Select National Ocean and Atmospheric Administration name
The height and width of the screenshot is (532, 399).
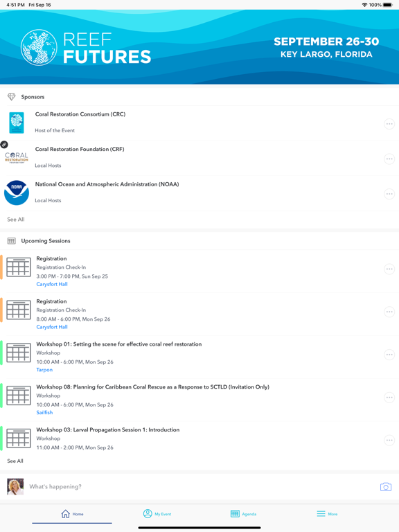[x=107, y=184]
